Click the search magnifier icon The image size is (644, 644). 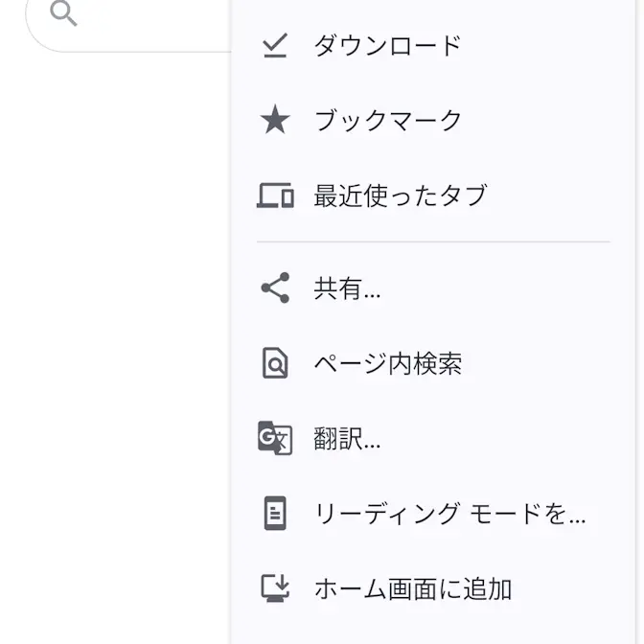(63, 13)
